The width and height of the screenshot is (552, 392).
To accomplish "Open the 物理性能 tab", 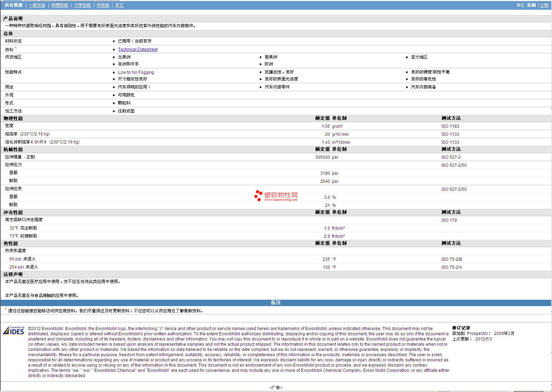I will coord(60,5).
